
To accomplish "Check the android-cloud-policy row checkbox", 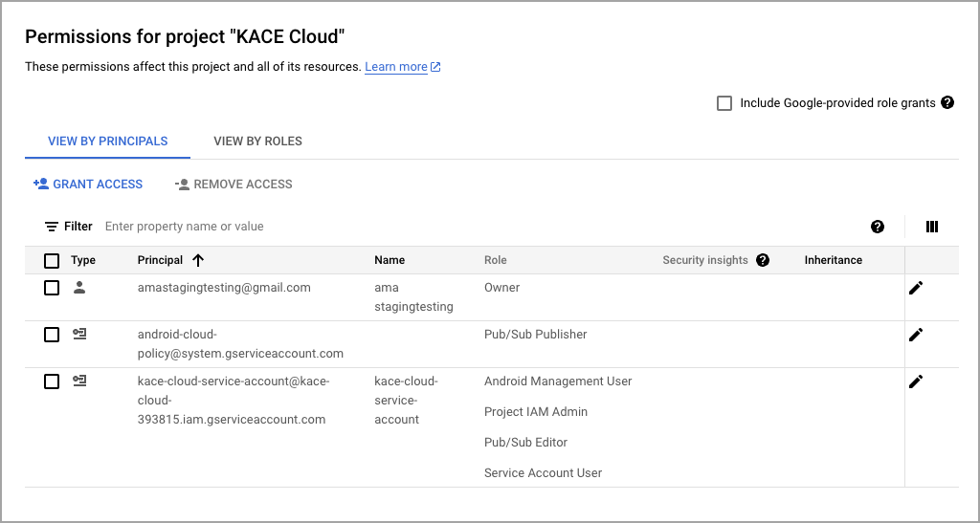I will tap(52, 335).
